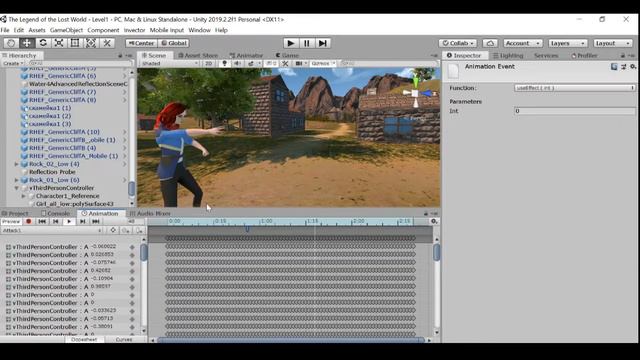Select the combined Transform tool

point(91,43)
